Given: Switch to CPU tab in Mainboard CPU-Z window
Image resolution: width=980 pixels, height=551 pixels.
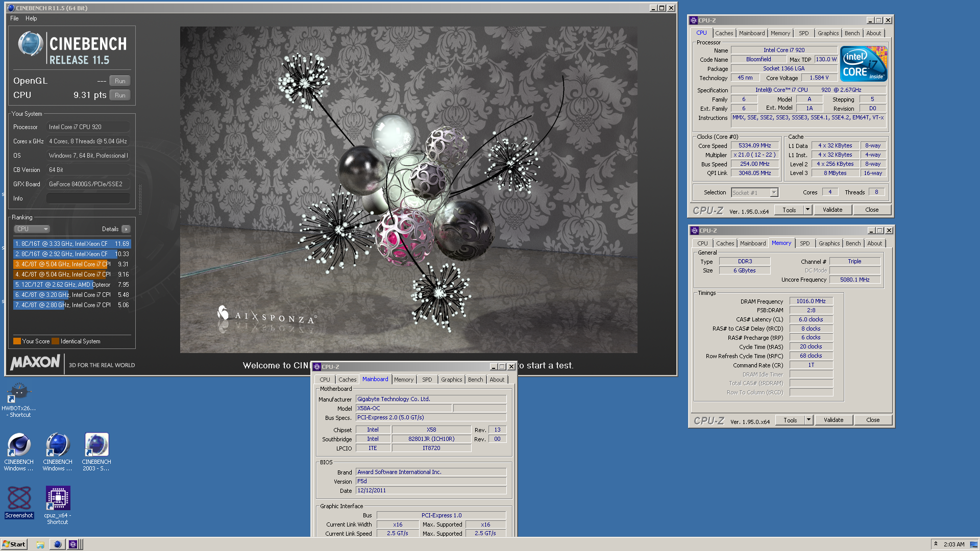Looking at the screenshot, I should point(325,380).
